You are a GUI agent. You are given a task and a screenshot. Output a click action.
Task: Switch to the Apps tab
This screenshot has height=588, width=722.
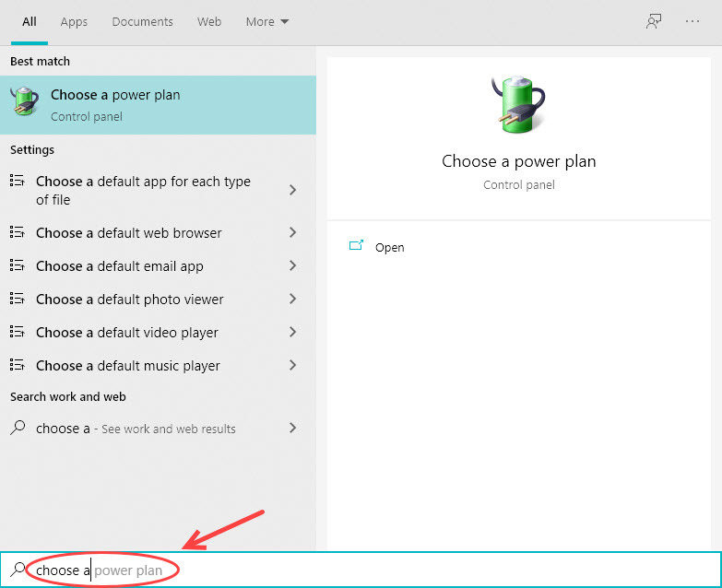(75, 21)
